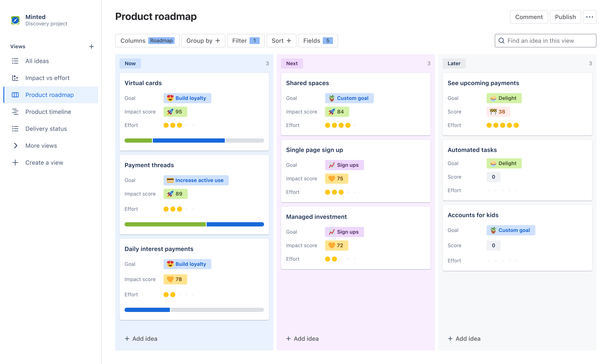The image size is (610, 364).
Task: Switch to the Delivery status view
Action: click(46, 128)
